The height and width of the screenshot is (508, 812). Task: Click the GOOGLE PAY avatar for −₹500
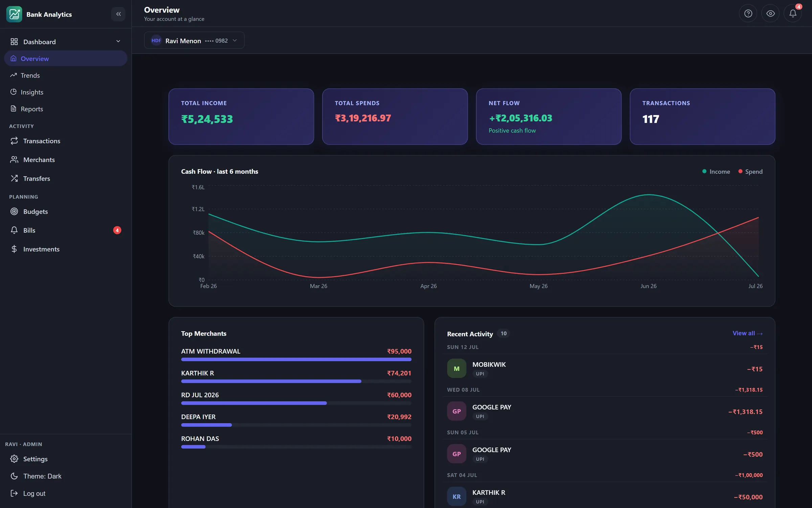456,454
